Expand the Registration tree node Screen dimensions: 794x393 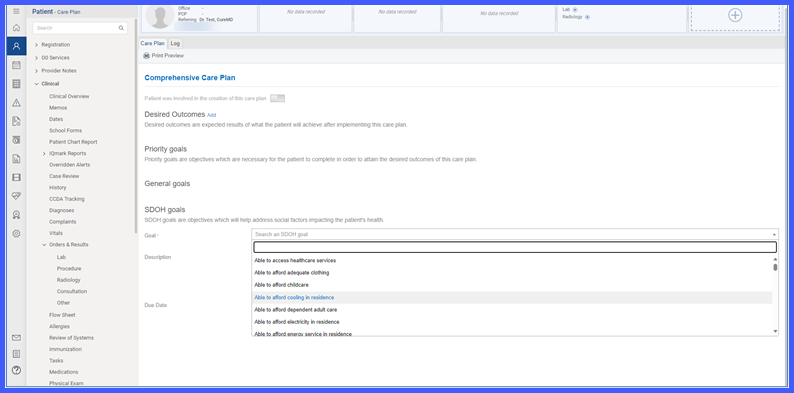pos(36,45)
